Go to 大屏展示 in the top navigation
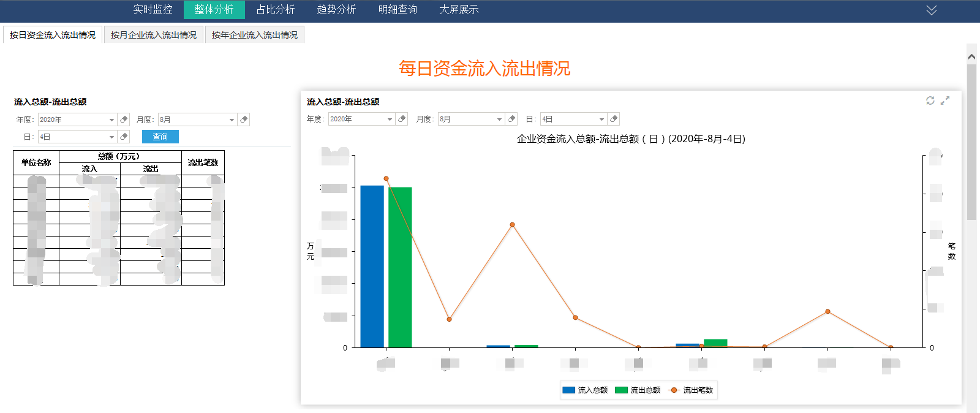 click(459, 10)
